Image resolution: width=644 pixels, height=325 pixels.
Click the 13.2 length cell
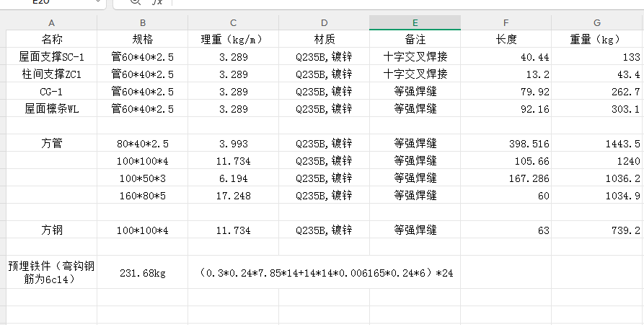506,74
